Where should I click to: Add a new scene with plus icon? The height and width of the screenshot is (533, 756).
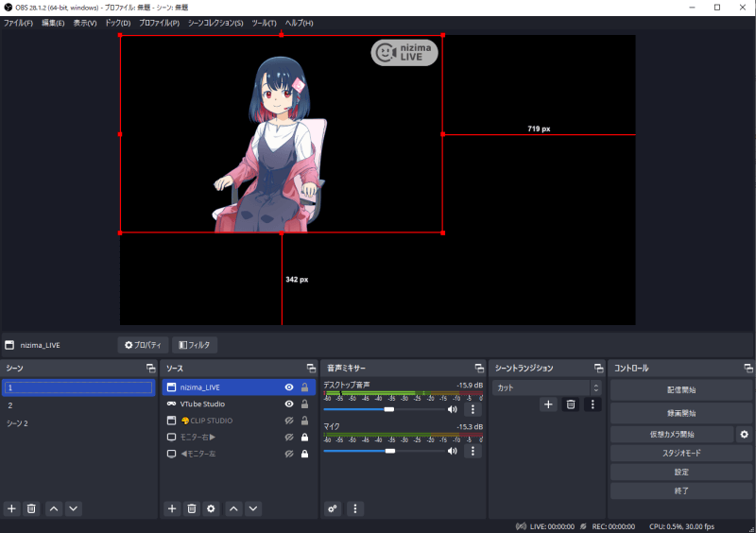[11, 508]
